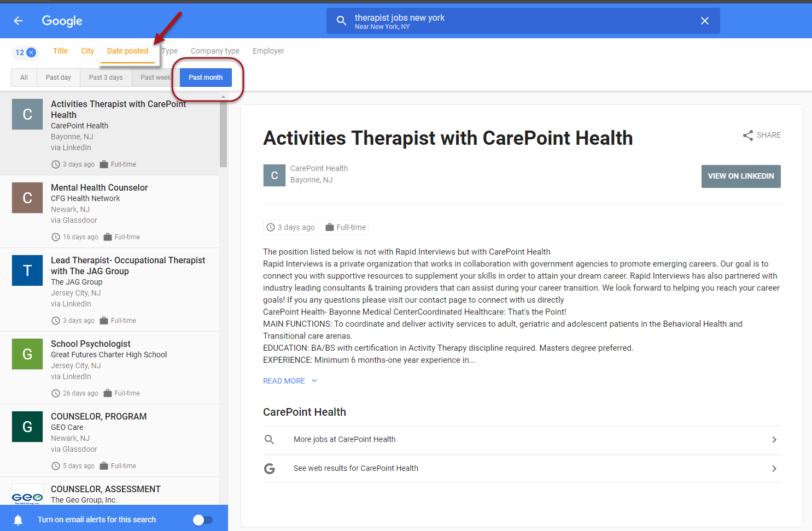Click the Google G icon for web results
The image size is (812, 531).
(270, 468)
